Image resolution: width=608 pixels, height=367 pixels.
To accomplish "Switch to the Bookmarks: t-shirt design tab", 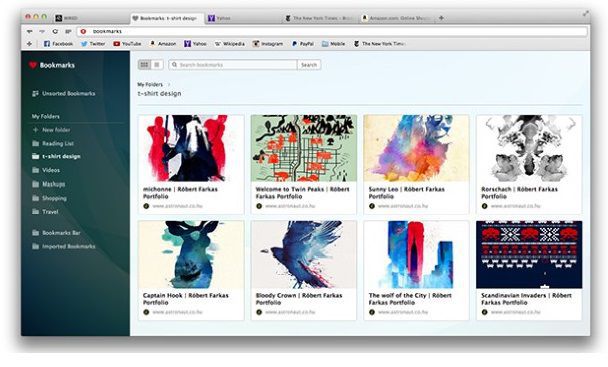I will tap(167, 18).
